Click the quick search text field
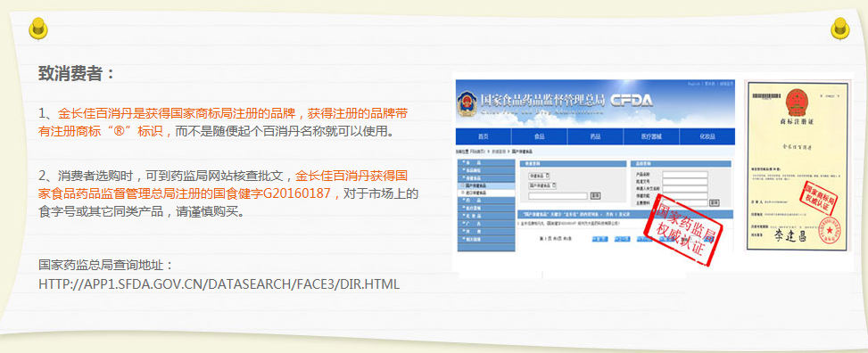The image size is (868, 353). click(x=558, y=196)
